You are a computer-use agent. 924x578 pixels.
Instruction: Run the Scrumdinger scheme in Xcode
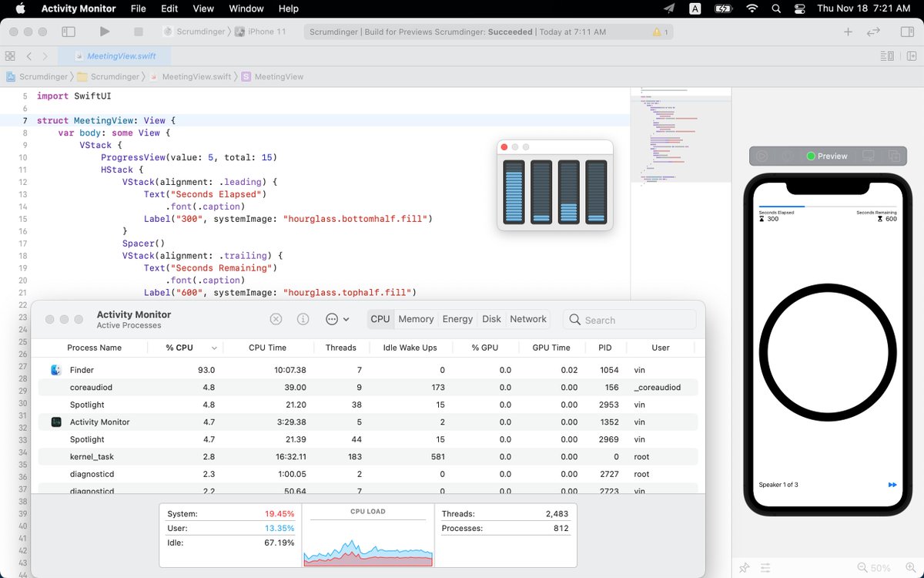[105, 32]
